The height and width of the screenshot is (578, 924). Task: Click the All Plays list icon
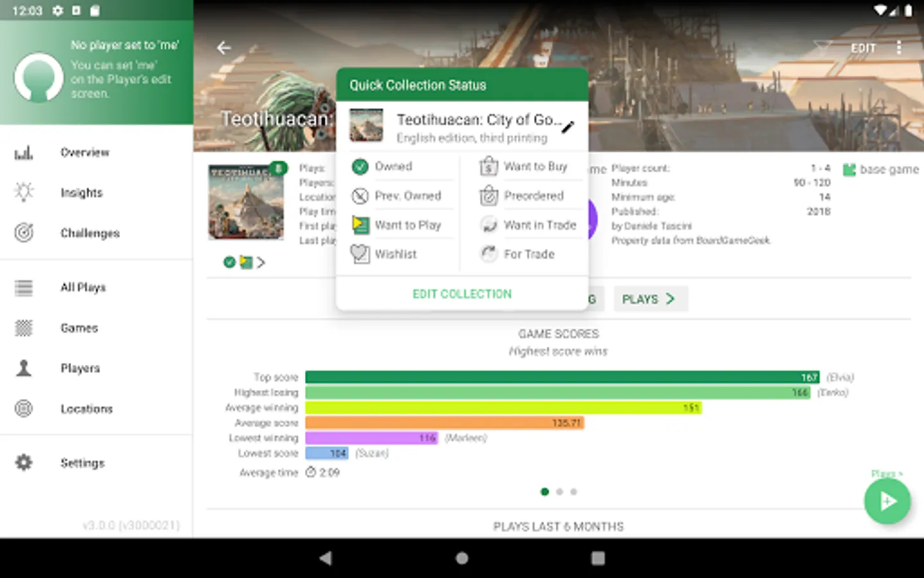24,288
